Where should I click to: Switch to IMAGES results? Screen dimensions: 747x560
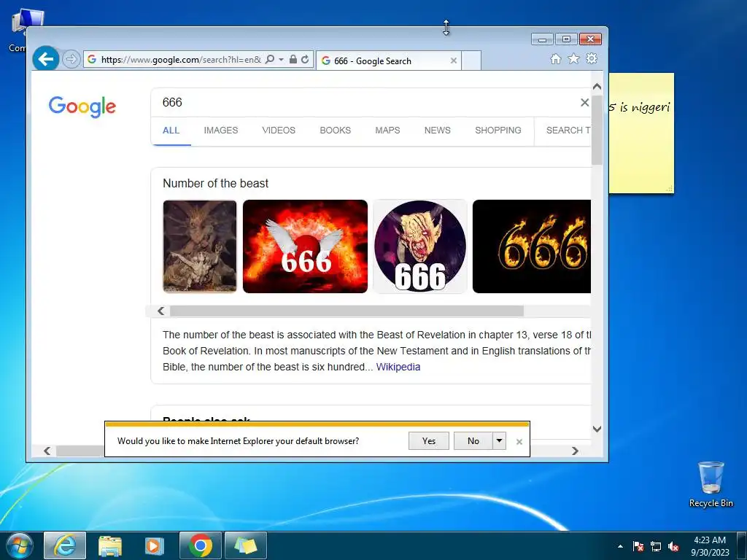(220, 131)
